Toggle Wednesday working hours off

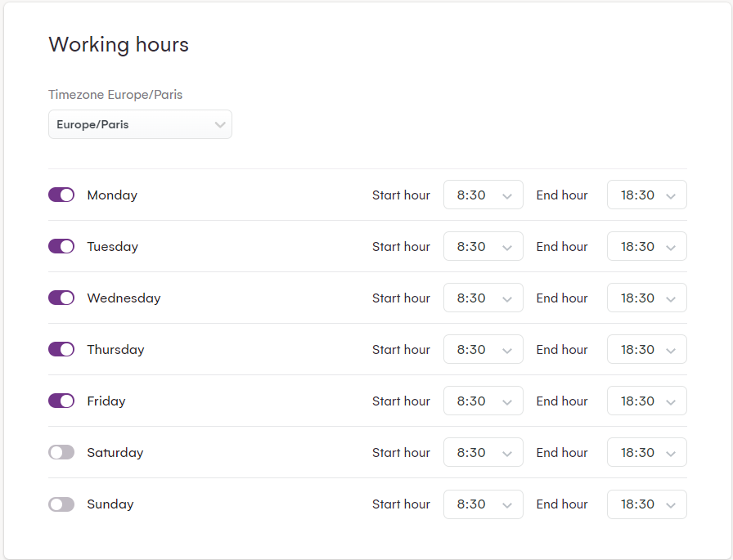click(61, 298)
